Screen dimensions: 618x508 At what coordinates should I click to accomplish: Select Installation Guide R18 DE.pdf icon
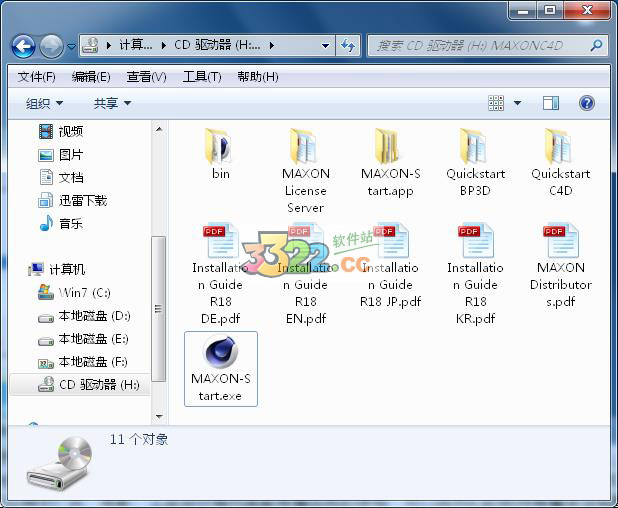tap(220, 241)
